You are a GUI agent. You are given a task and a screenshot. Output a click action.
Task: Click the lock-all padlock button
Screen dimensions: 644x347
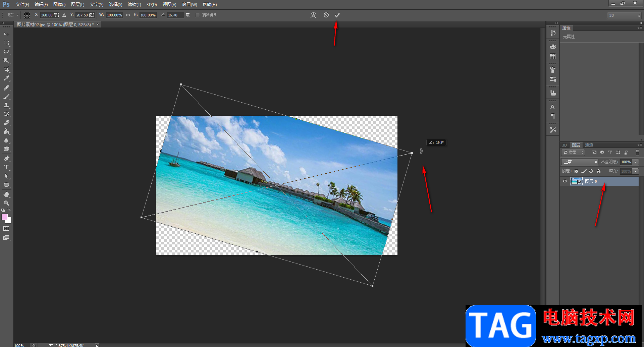click(599, 171)
